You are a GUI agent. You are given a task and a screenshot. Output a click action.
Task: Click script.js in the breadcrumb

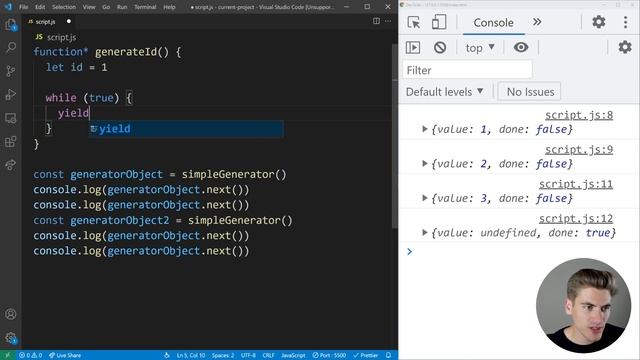coord(61,37)
